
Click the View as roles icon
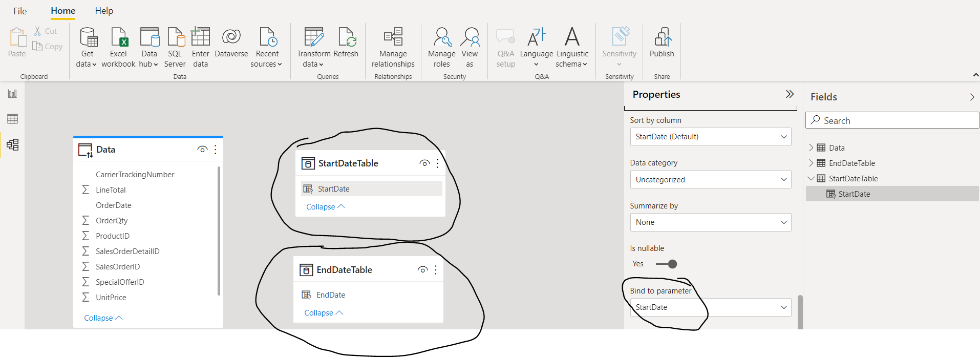pyautogui.click(x=470, y=37)
